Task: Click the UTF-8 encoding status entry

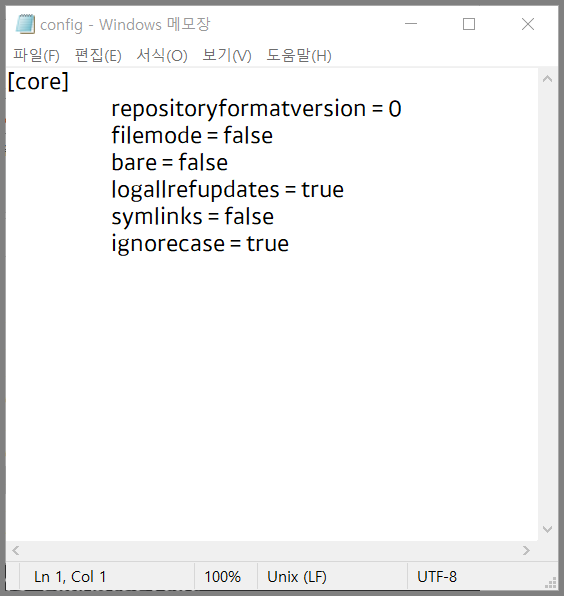Action: click(437, 577)
